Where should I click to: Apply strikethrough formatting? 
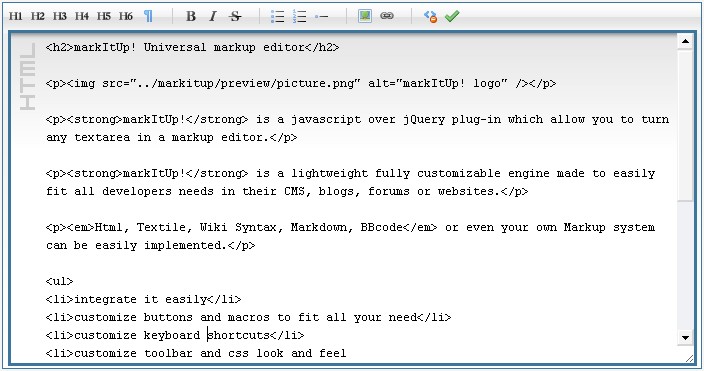click(235, 17)
